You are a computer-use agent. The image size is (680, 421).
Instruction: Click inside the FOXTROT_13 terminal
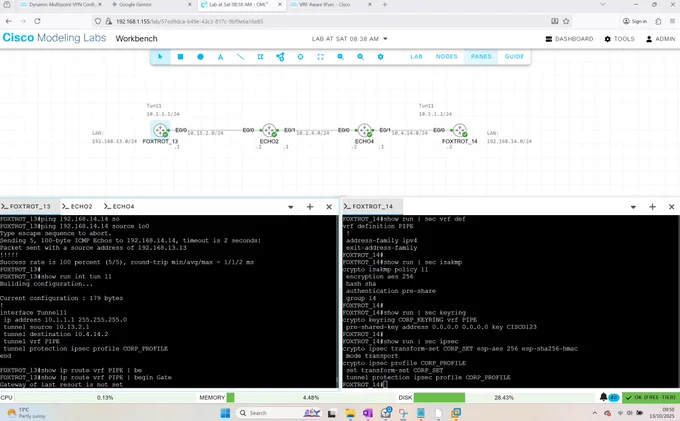tap(168, 301)
